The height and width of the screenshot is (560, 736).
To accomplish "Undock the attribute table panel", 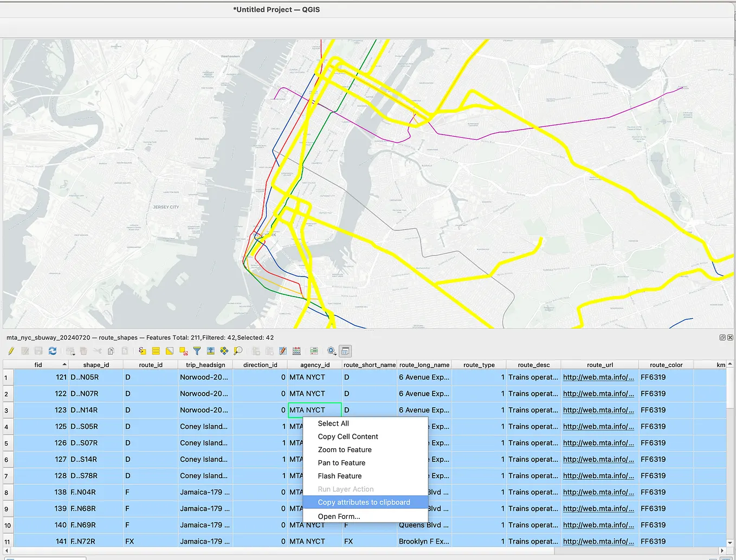I will pos(345,351).
